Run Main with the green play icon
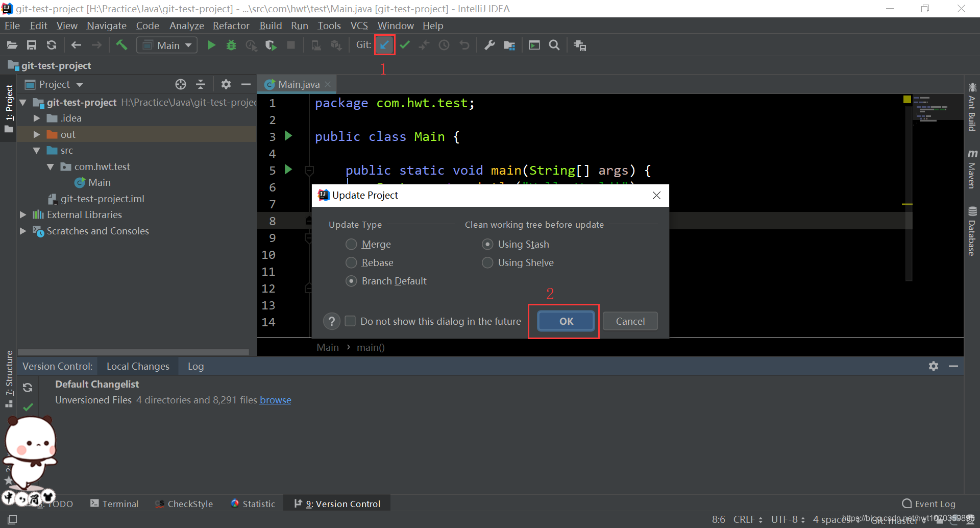This screenshot has width=980, height=528. coord(211,45)
